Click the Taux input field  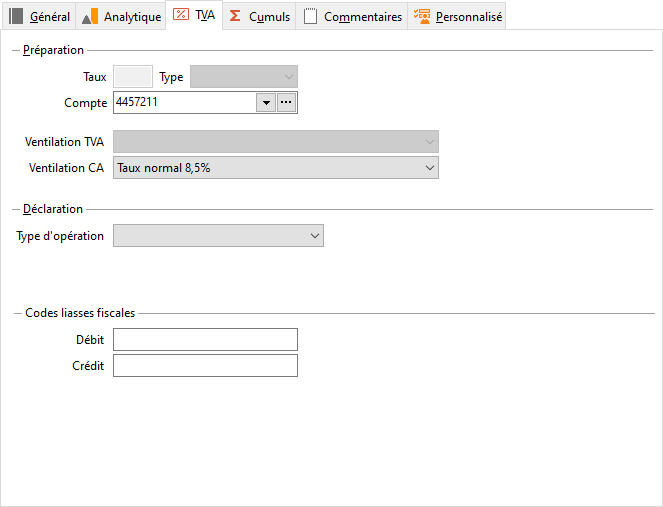point(133,77)
